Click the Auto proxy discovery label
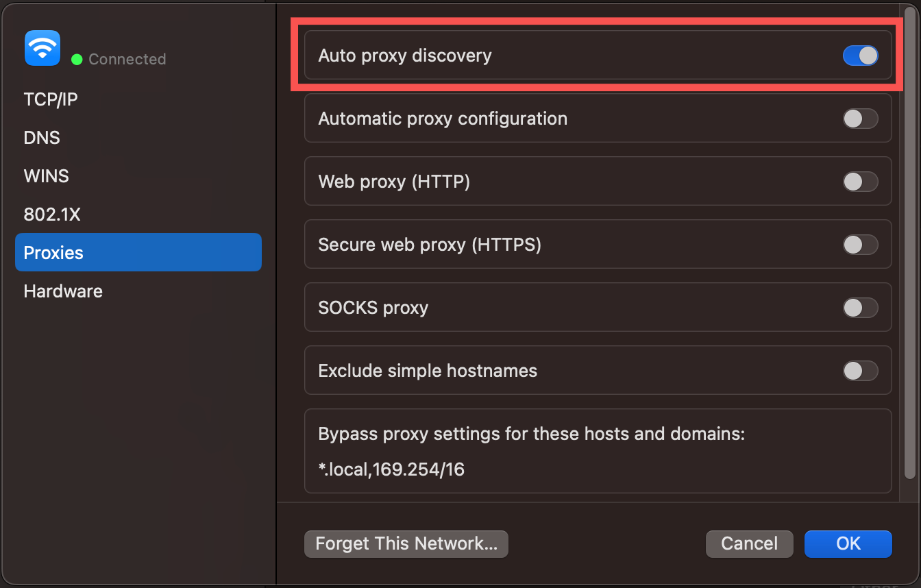Viewport: 921px width, 588px height. tap(405, 56)
